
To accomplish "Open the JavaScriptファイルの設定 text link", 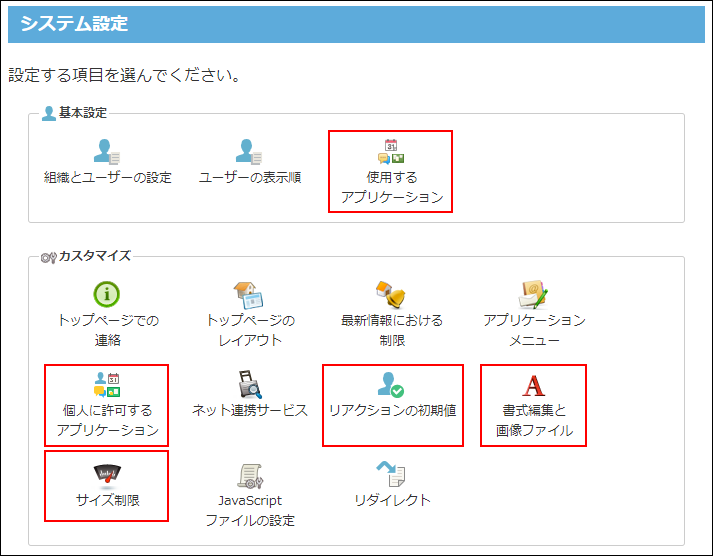I will point(250,511).
